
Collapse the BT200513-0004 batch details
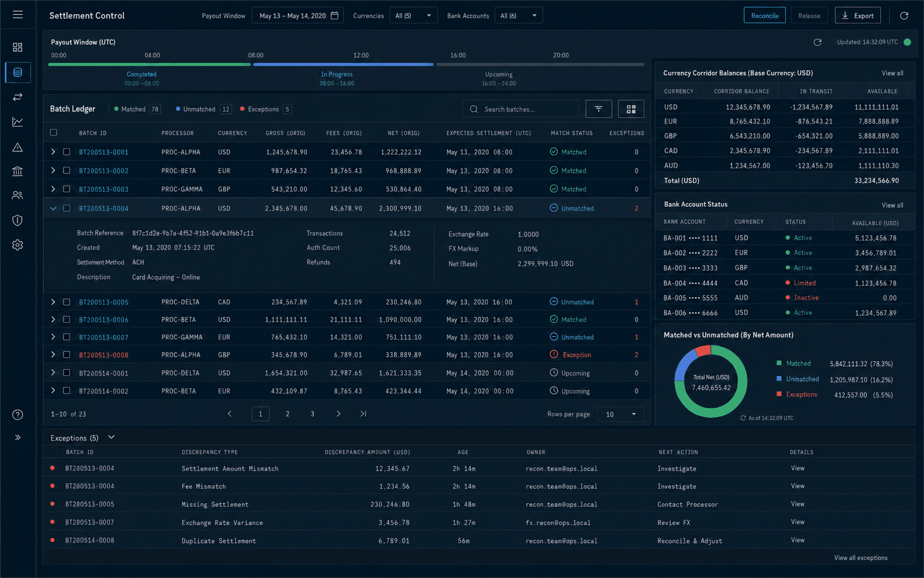coord(53,208)
